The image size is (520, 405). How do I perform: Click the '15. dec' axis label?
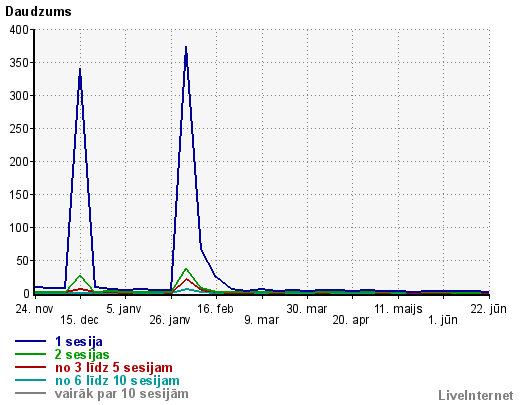79,320
